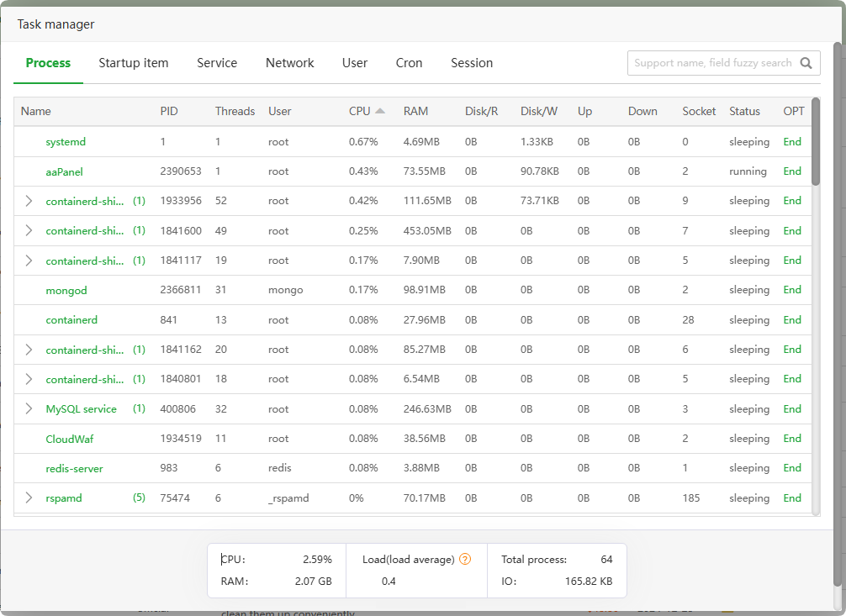The width and height of the screenshot is (846, 616).
Task: Focus the fuzzy search input field
Action: [711, 63]
